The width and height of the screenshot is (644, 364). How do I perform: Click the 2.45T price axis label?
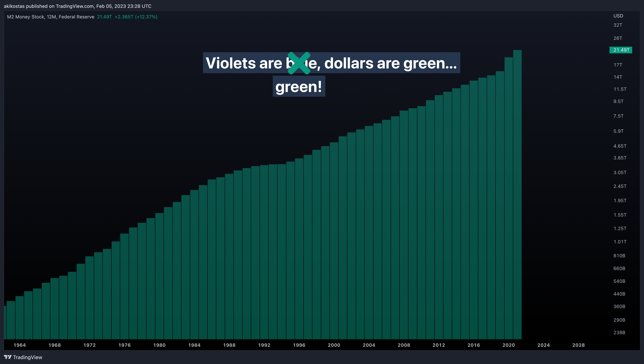[620, 186]
